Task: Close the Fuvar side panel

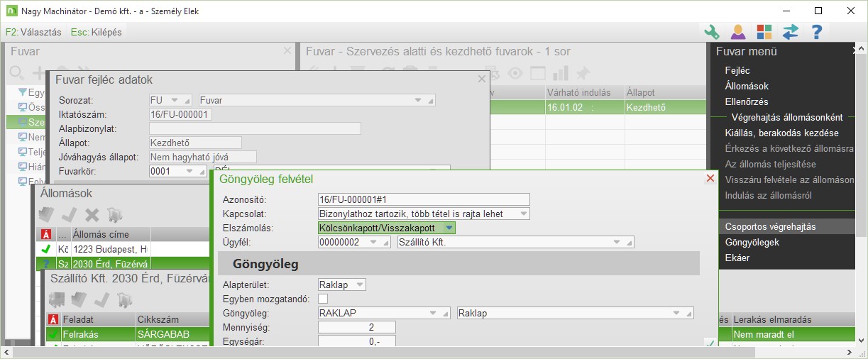Action: coord(287,51)
